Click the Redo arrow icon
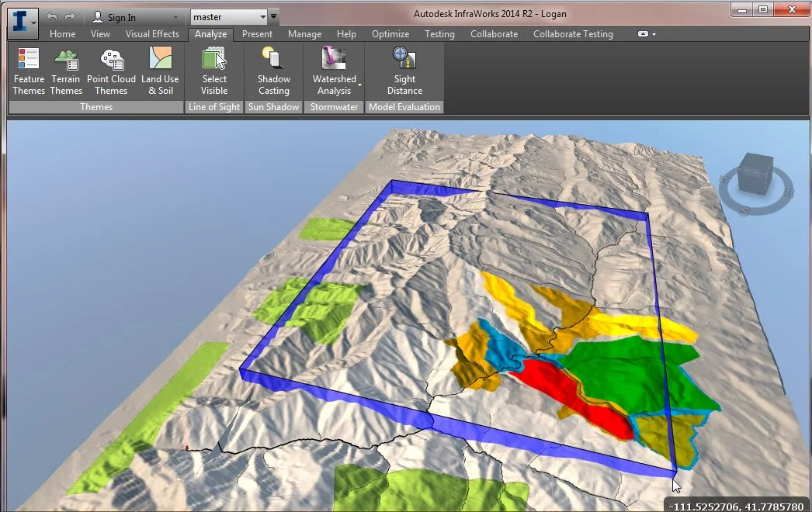Image resolution: width=812 pixels, height=512 pixels. point(70,16)
